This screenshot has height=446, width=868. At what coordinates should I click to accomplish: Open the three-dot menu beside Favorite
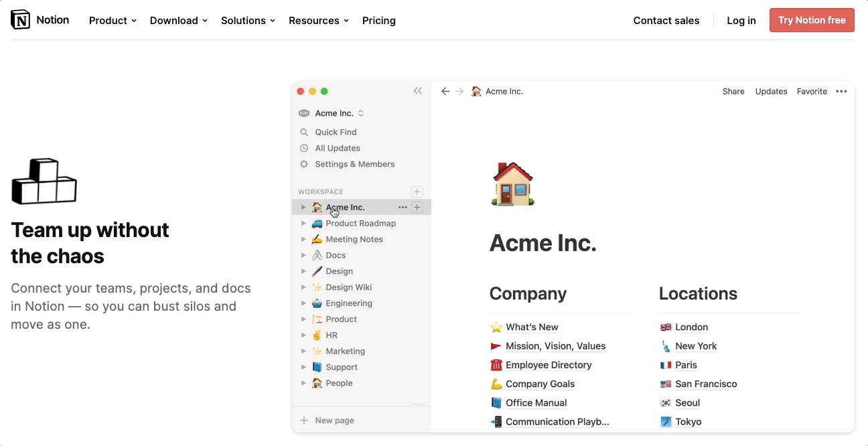coord(841,91)
